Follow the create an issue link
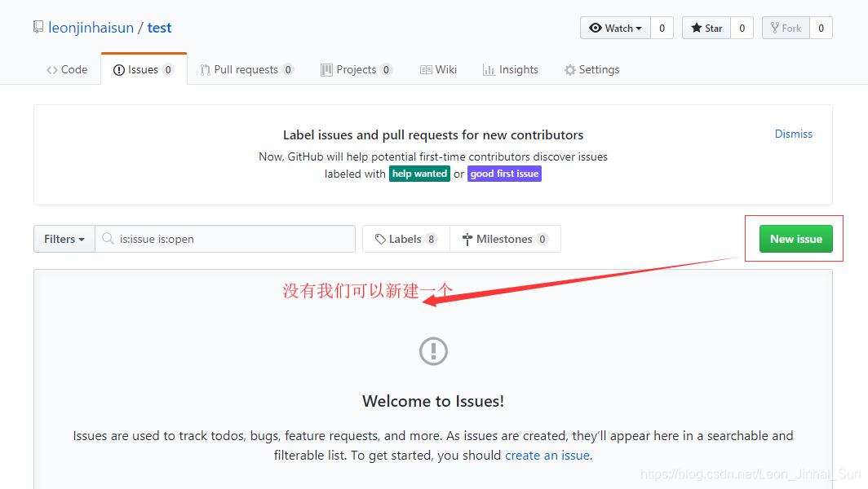The image size is (868, 489). tap(547, 456)
